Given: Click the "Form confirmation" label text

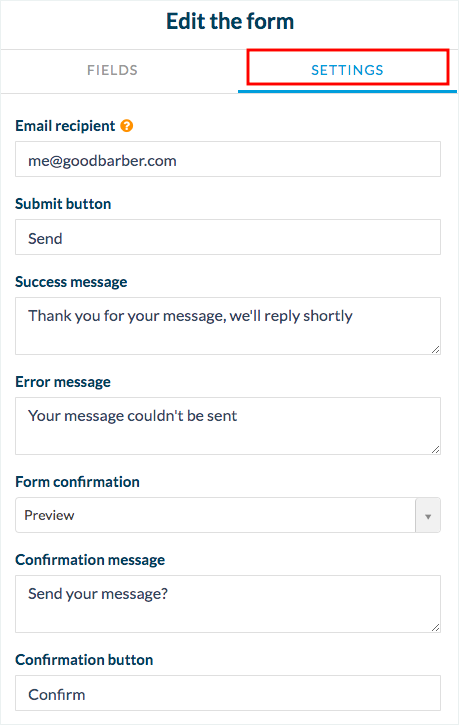Looking at the screenshot, I should coord(78,482).
